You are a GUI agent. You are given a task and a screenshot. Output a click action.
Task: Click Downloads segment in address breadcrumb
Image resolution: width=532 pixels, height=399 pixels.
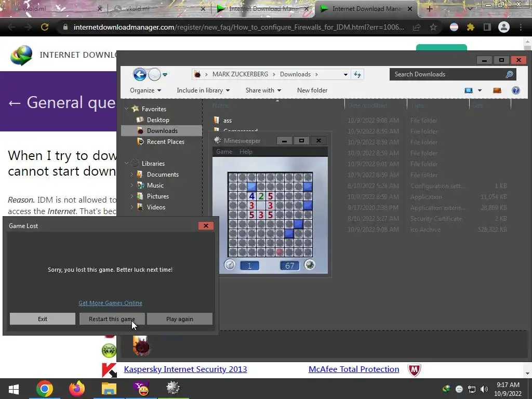[x=295, y=74]
